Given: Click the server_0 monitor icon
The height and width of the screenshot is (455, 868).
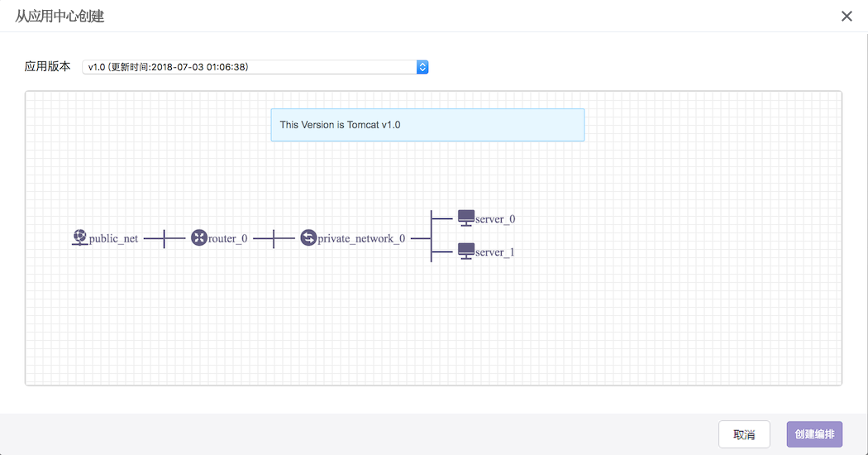Looking at the screenshot, I should (466, 218).
